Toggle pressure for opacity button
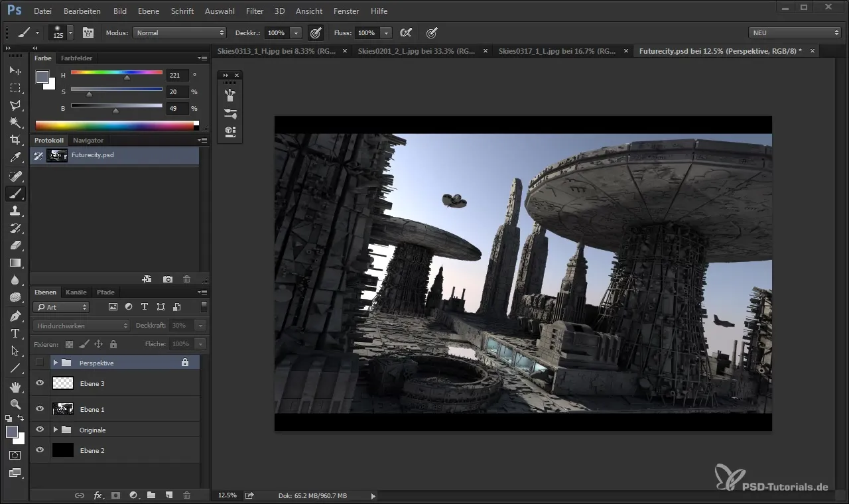849x504 pixels. [316, 32]
